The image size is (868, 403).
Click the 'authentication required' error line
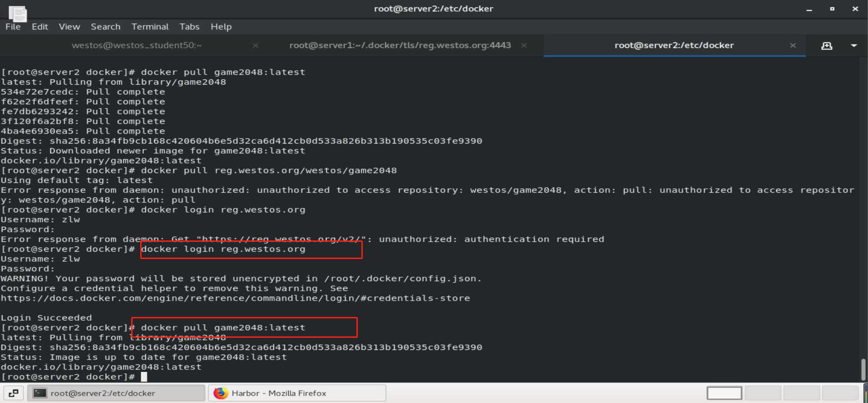pos(302,239)
